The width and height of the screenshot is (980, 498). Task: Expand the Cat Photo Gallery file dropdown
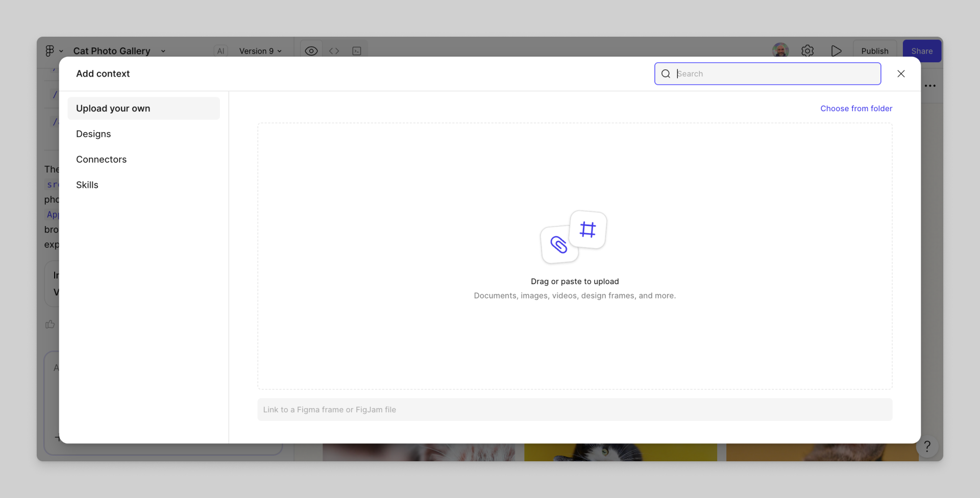coord(163,51)
